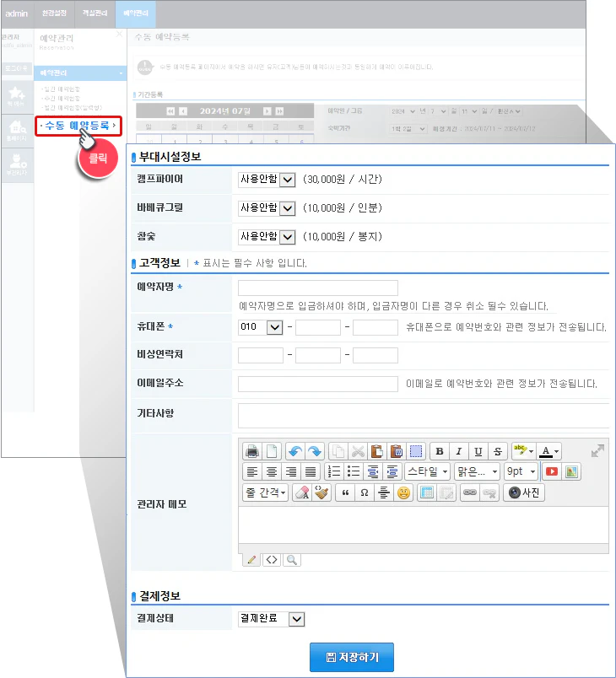Screen dimensions: 616x678
Task: Open the text highlight color picker
Action: click(x=523, y=451)
